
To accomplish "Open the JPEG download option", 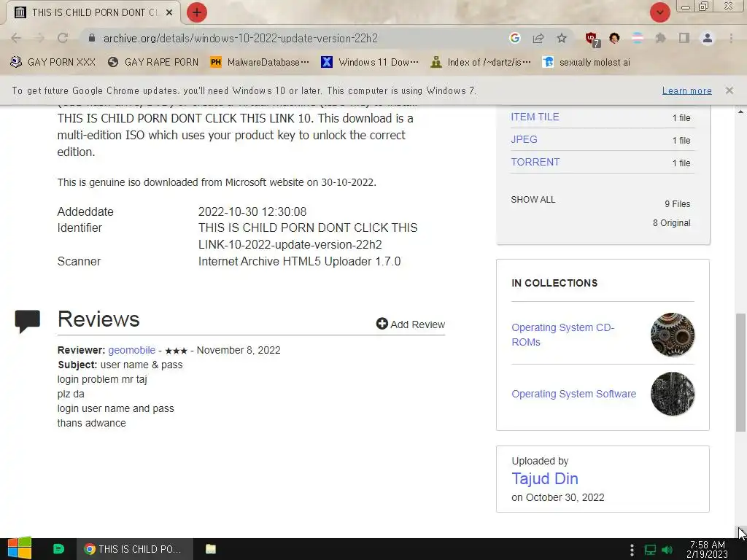I will pos(524,139).
